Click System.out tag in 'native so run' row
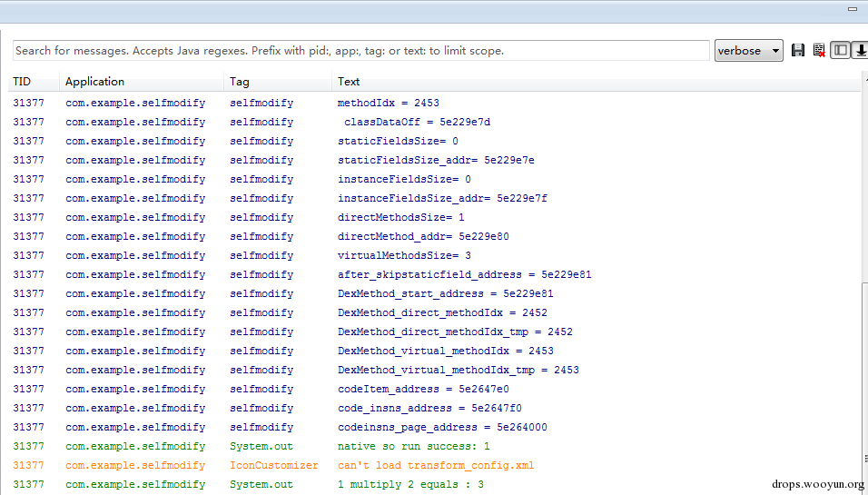 click(x=261, y=446)
